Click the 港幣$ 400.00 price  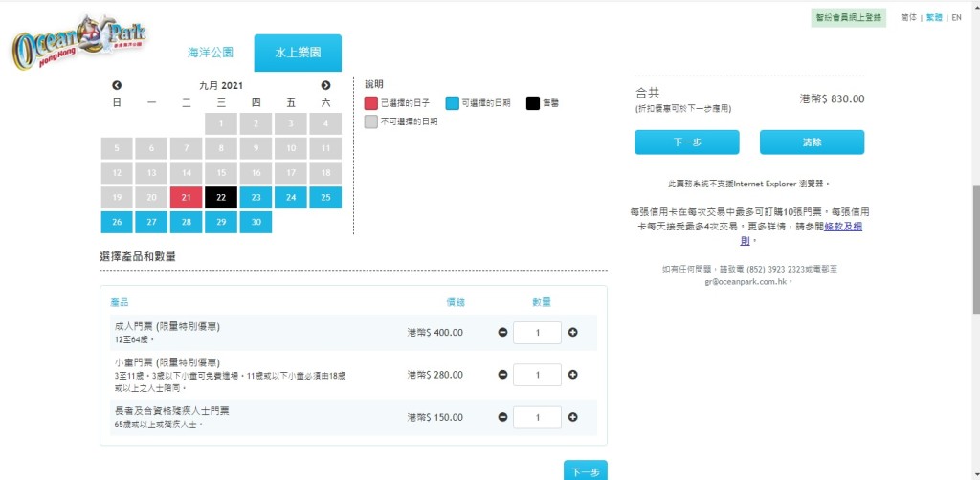tap(435, 333)
